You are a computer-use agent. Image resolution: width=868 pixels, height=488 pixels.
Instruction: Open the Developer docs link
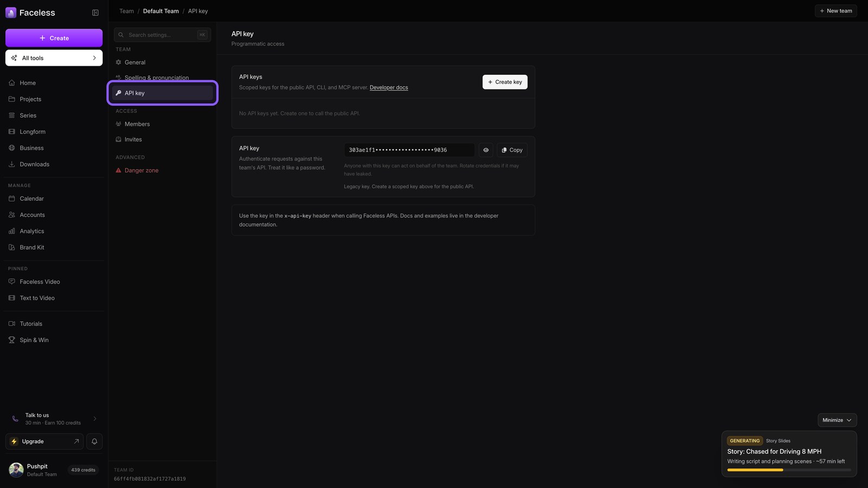[389, 87]
